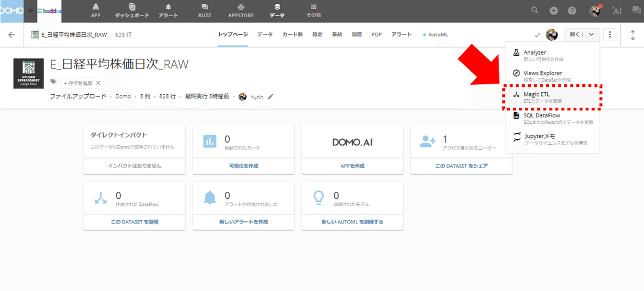The image size is (644, 291).
Task: Open the AI assistant icon
Action: pos(616,11)
